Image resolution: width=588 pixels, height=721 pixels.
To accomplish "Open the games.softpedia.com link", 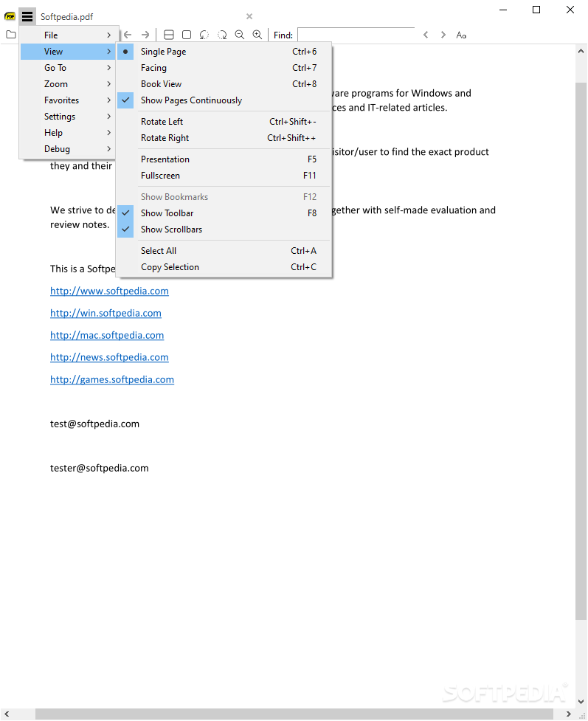I will coord(112,379).
